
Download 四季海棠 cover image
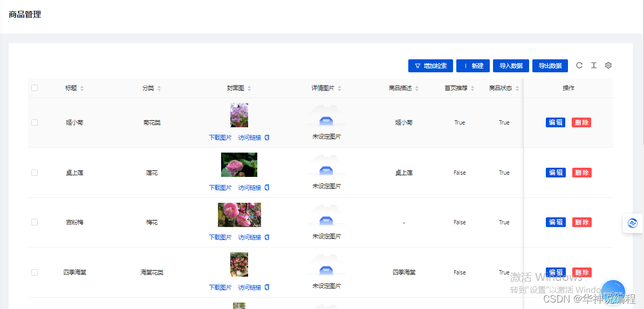click(x=220, y=287)
